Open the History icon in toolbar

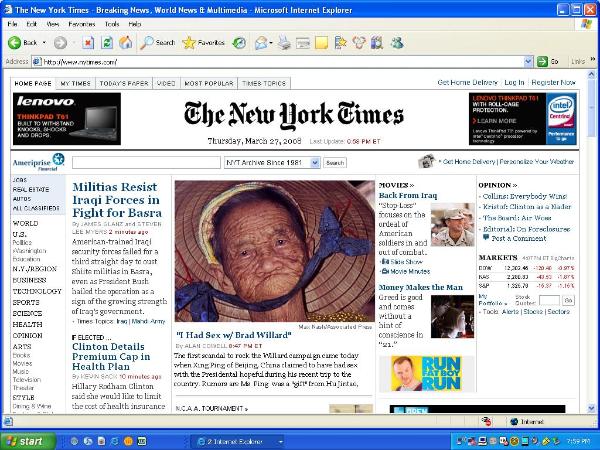[x=239, y=43]
